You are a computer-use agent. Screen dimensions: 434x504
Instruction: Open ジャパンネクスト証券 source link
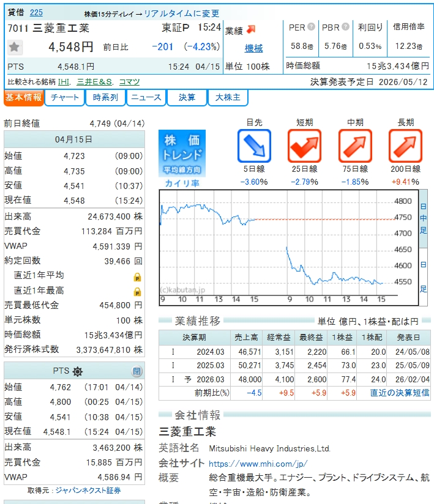tap(88, 491)
